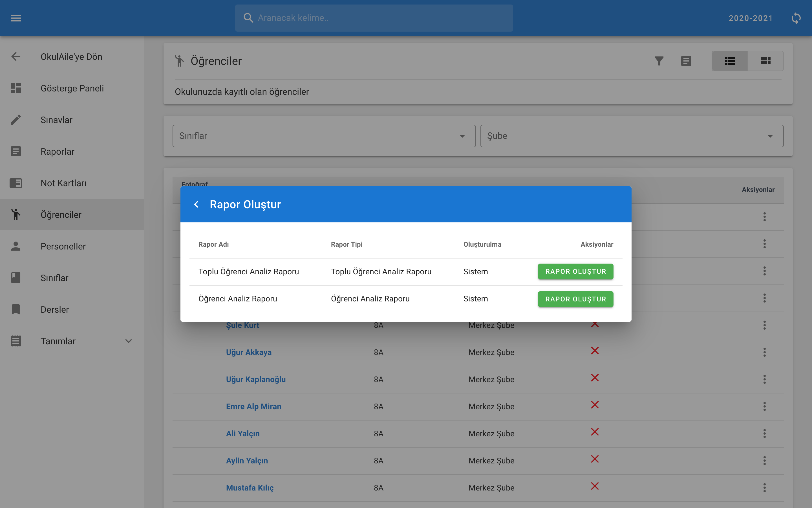Focus the Aranacak kelime search field
This screenshot has width=812, height=508.
tap(374, 18)
